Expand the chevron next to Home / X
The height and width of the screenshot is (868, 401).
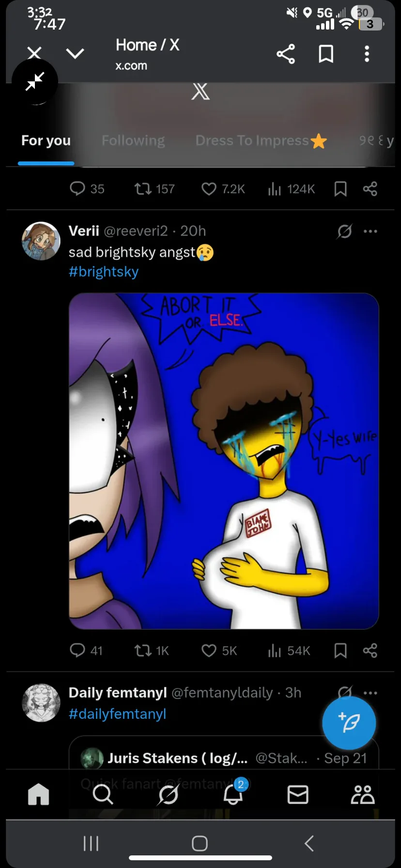(75, 53)
